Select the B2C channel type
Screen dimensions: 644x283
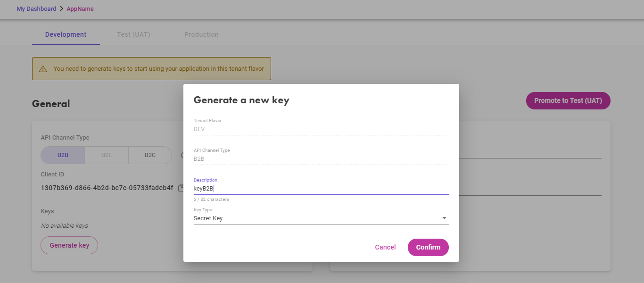[x=150, y=155]
